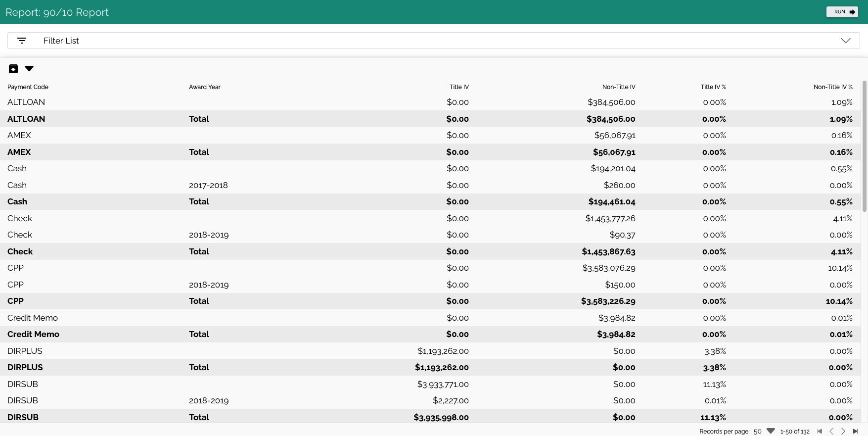Click the filter lines icon
The height and width of the screenshot is (436, 868).
pyautogui.click(x=22, y=41)
